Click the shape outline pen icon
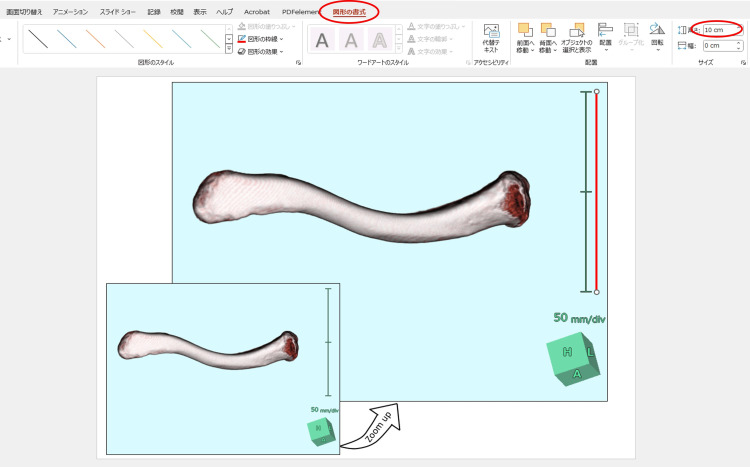Image resolution: width=750 pixels, height=467 pixels. 242,39
